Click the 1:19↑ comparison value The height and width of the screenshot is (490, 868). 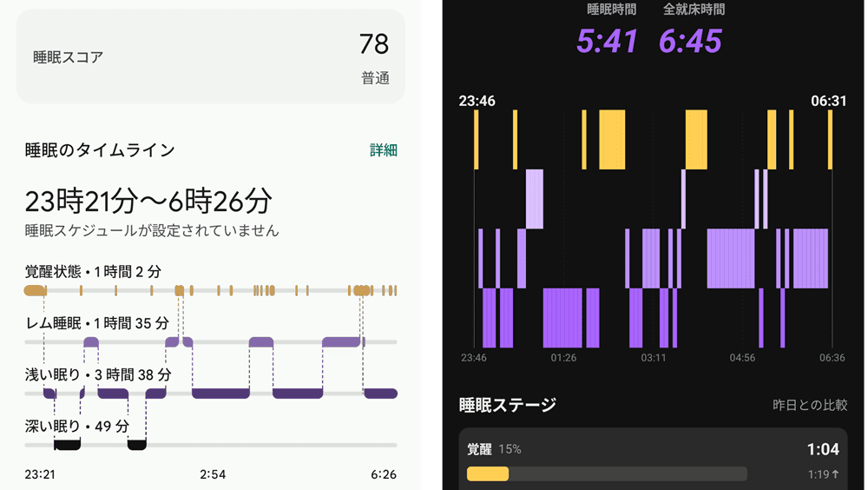823,474
